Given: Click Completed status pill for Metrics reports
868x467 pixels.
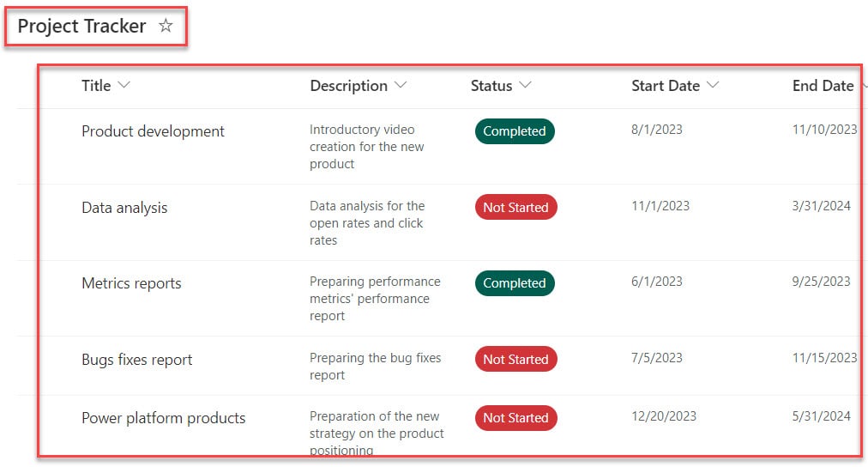Looking at the screenshot, I should [x=515, y=283].
